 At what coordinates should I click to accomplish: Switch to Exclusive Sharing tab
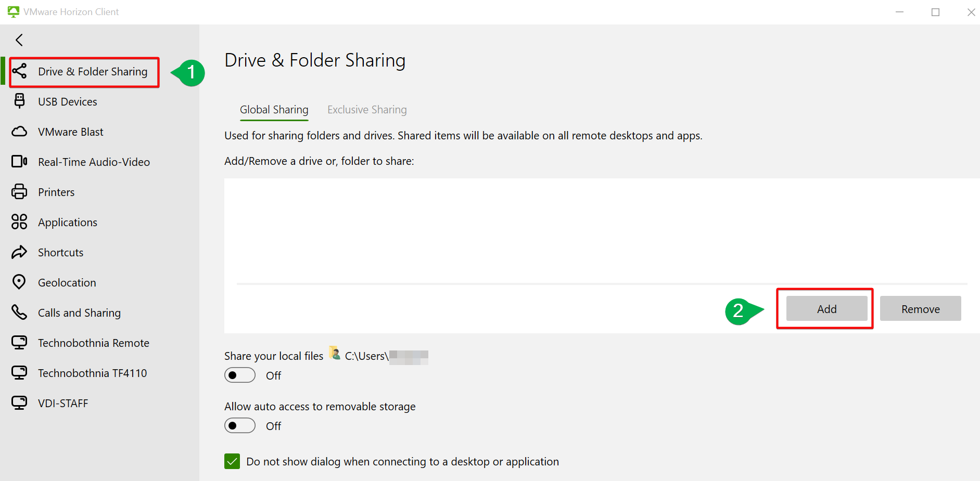(x=367, y=110)
